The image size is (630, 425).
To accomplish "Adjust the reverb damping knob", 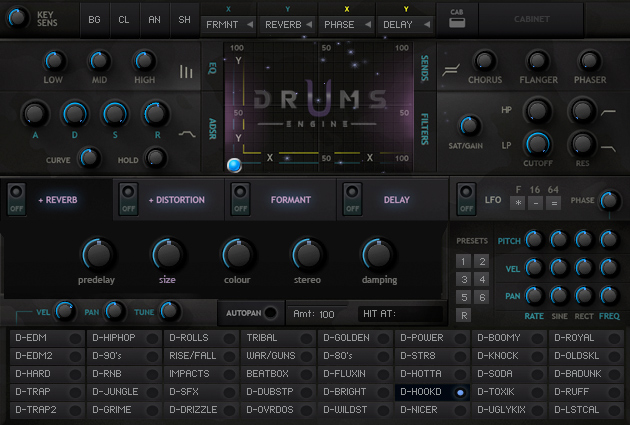I will 378,254.
